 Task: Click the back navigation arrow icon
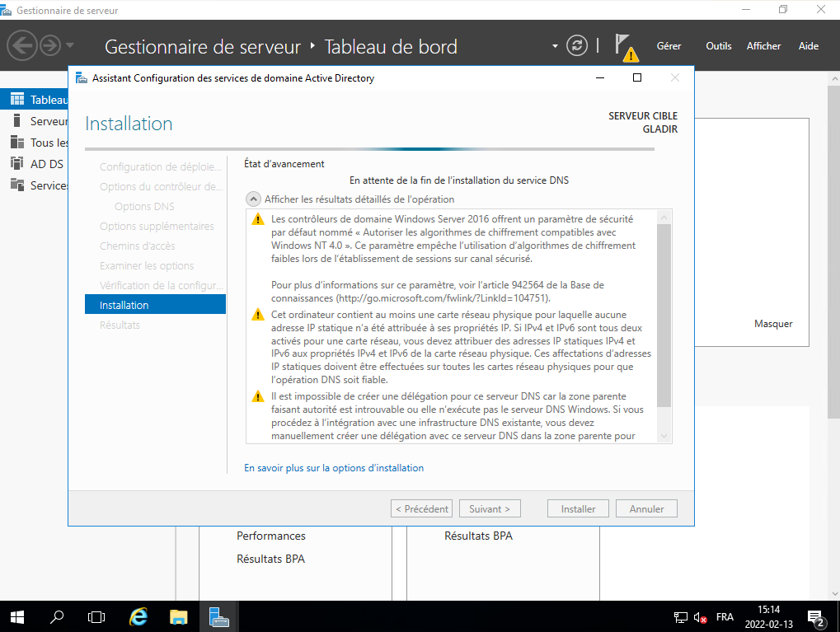tap(22, 45)
